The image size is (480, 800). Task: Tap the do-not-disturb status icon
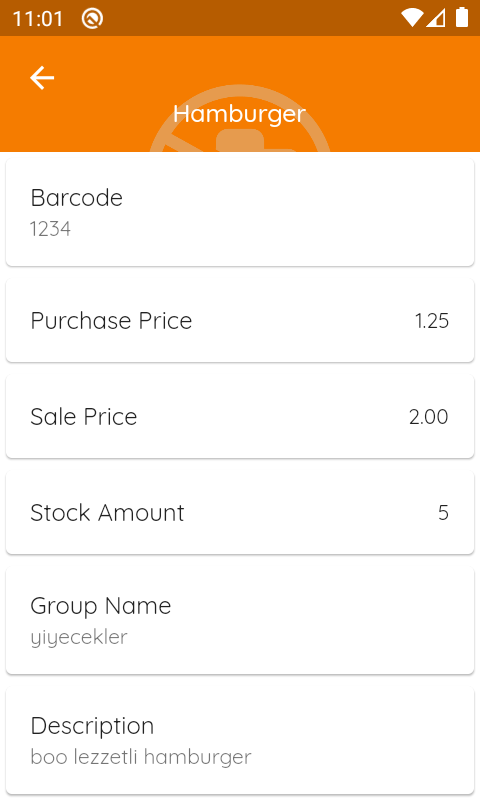click(x=92, y=19)
